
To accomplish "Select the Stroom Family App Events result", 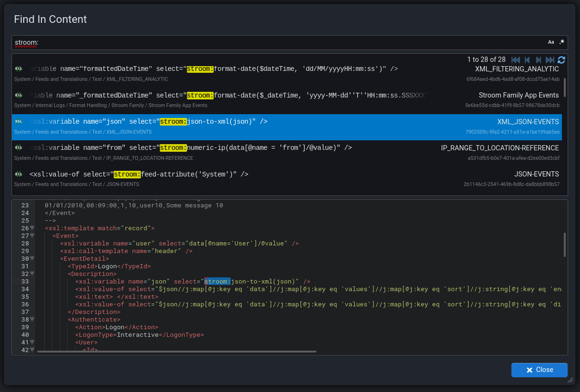I will point(285,100).
